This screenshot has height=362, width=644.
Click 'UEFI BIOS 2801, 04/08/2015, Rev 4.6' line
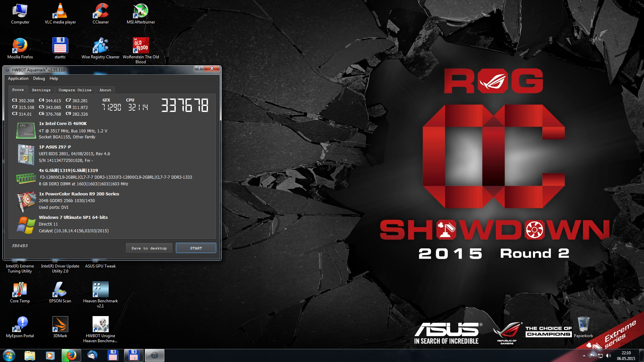click(x=74, y=154)
